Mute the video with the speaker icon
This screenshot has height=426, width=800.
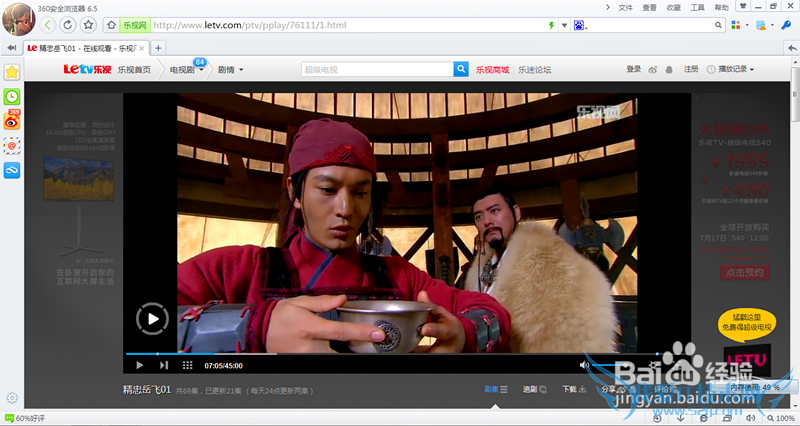(x=585, y=365)
